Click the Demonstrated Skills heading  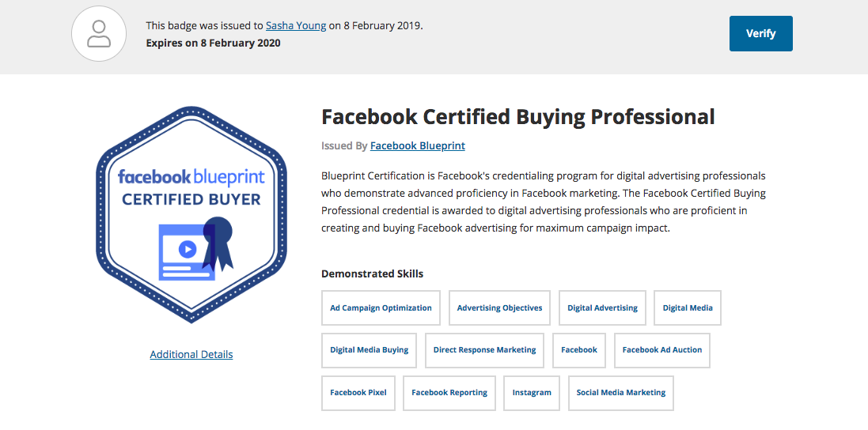pos(373,274)
